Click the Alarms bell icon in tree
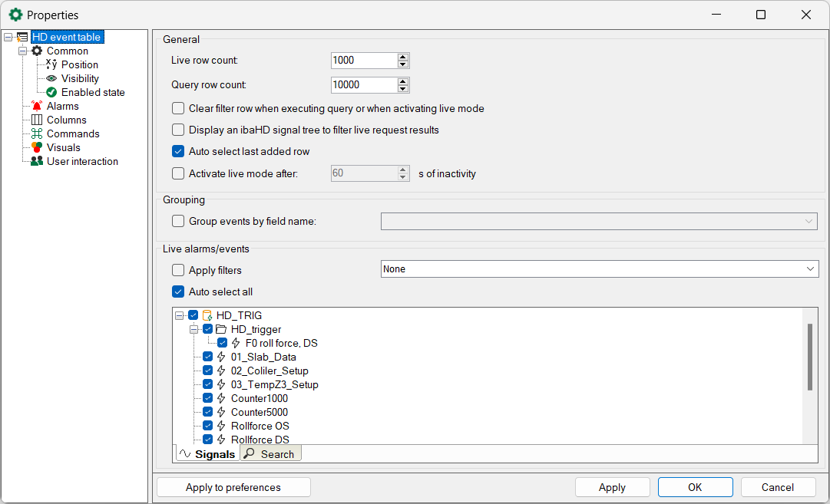Image resolution: width=830 pixels, height=504 pixels. 36,106
